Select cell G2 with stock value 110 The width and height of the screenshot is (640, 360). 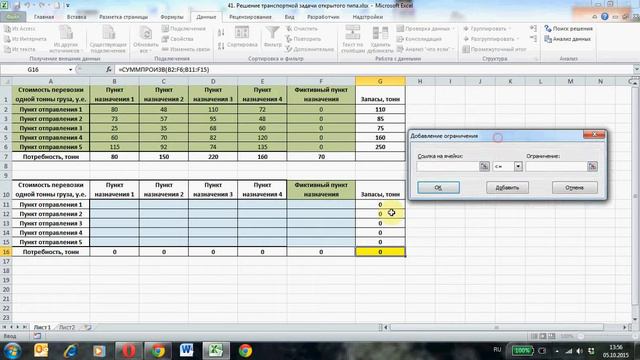pyautogui.click(x=380, y=109)
